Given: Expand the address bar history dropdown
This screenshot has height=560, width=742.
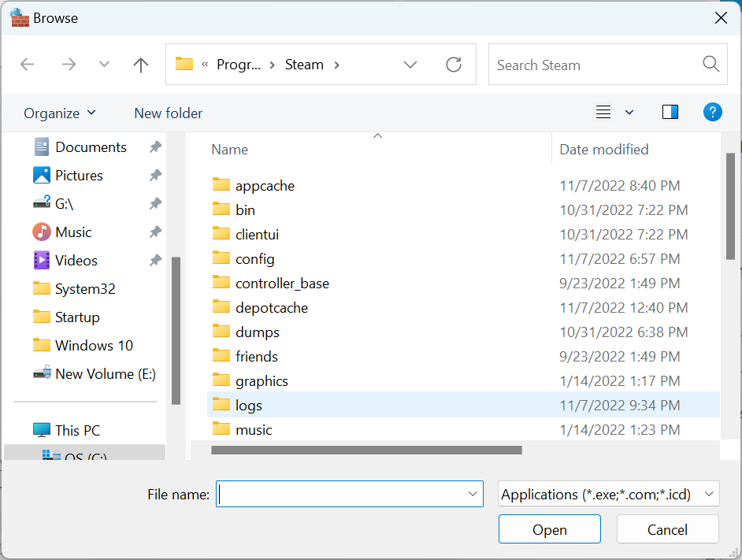Looking at the screenshot, I should [x=410, y=65].
